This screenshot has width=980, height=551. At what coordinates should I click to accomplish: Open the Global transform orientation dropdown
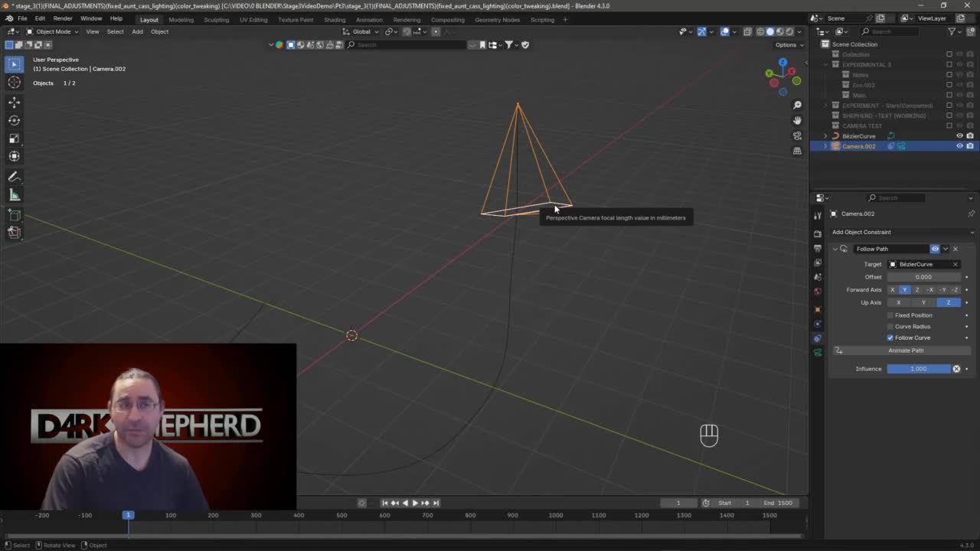click(x=361, y=31)
